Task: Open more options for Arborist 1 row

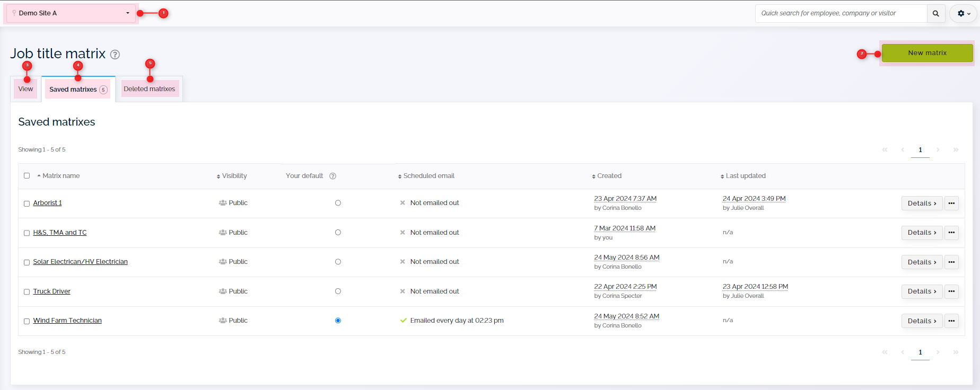Action: (951, 203)
